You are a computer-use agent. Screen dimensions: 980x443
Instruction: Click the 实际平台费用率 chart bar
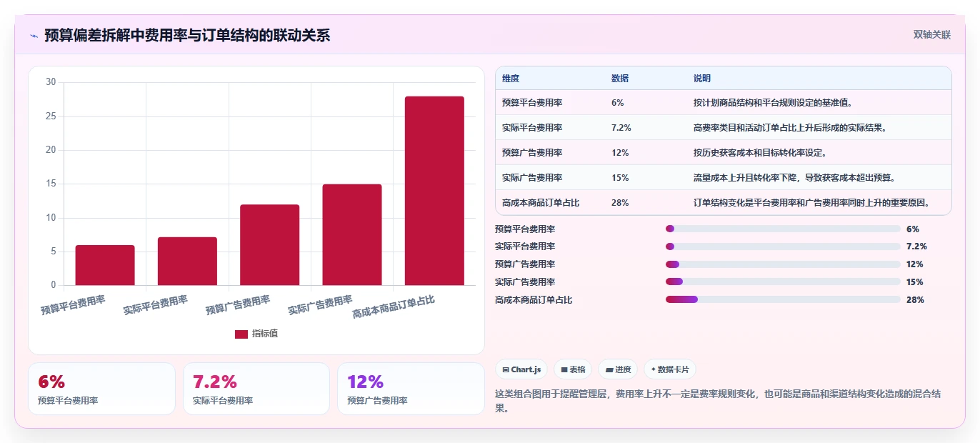pos(187,261)
